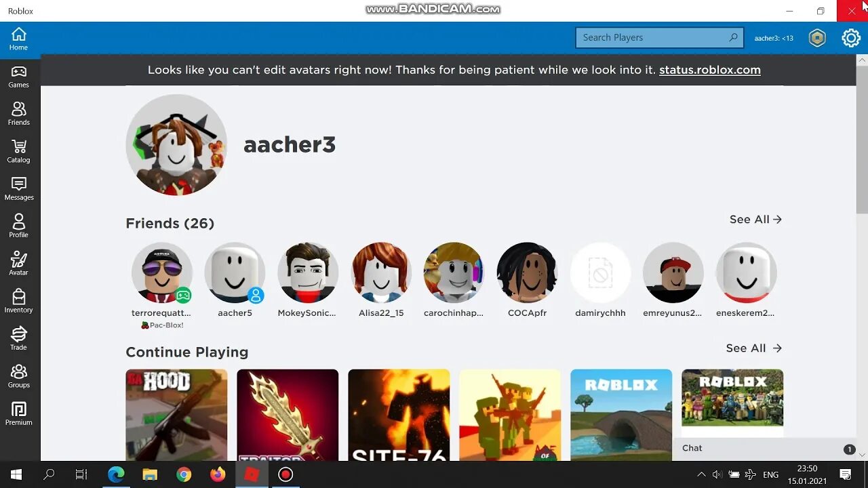Launch Google Chrome from the taskbar

pyautogui.click(x=184, y=474)
